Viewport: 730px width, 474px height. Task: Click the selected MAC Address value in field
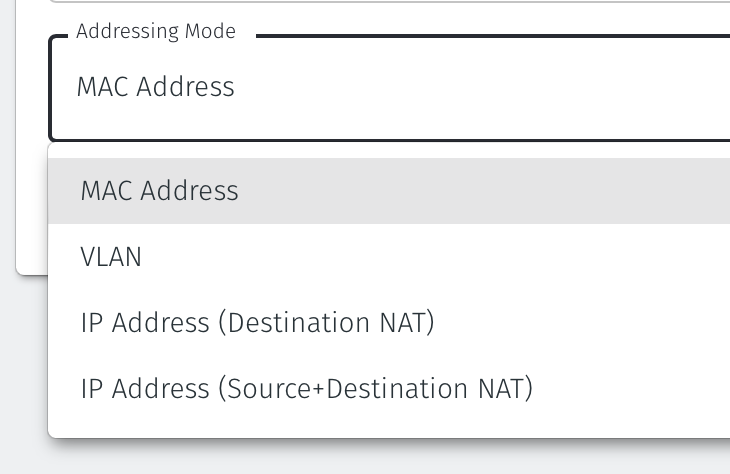pos(156,87)
